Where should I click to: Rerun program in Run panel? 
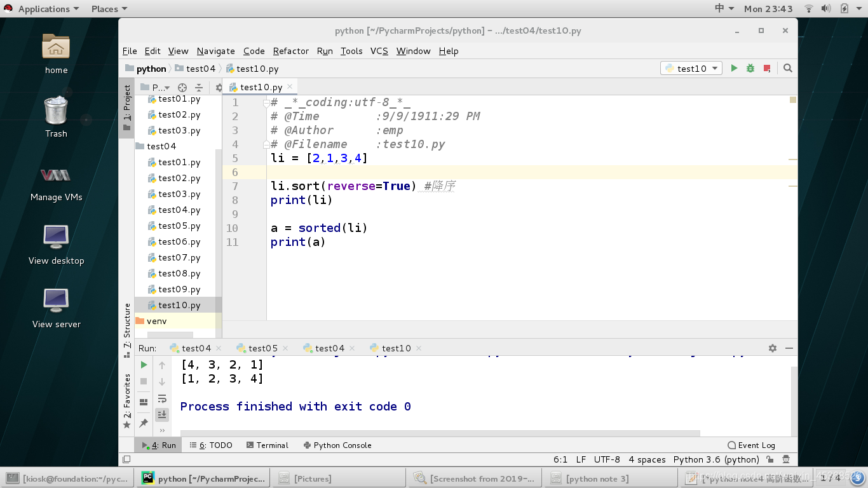[x=144, y=365]
